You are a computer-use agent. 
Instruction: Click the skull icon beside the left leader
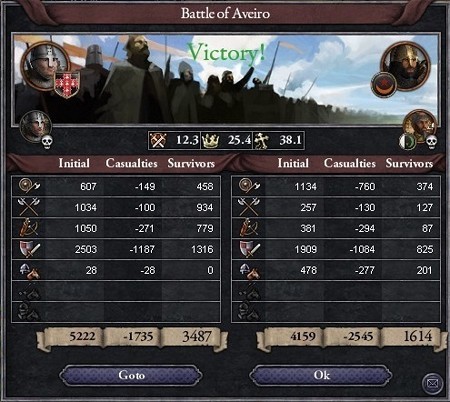pos(47,142)
